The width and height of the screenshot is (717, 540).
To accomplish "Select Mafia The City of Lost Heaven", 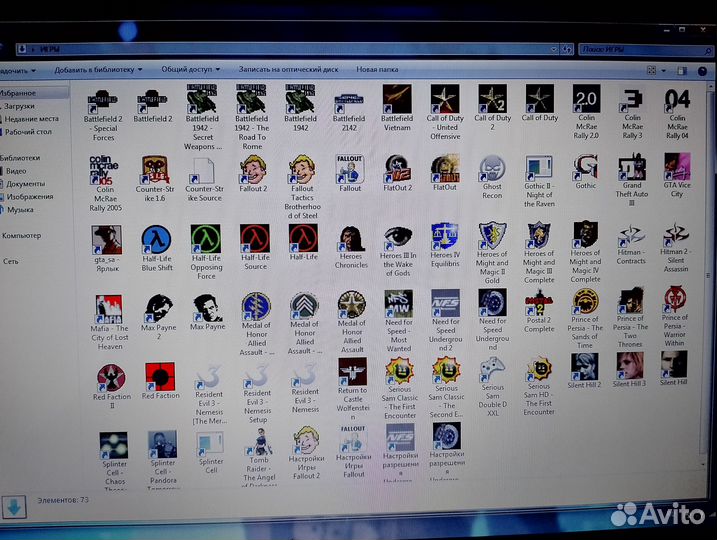I will 110,322.
